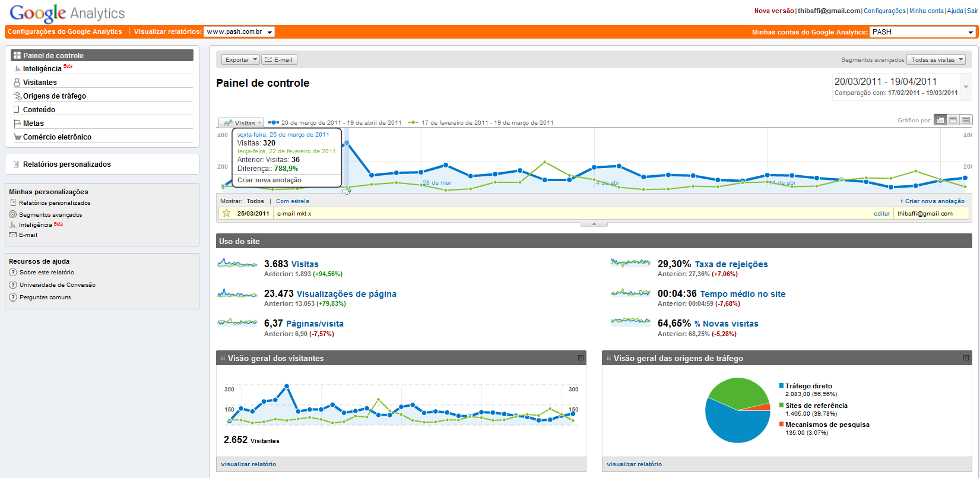Click the Taxa de rejeições sparkline

630,262
